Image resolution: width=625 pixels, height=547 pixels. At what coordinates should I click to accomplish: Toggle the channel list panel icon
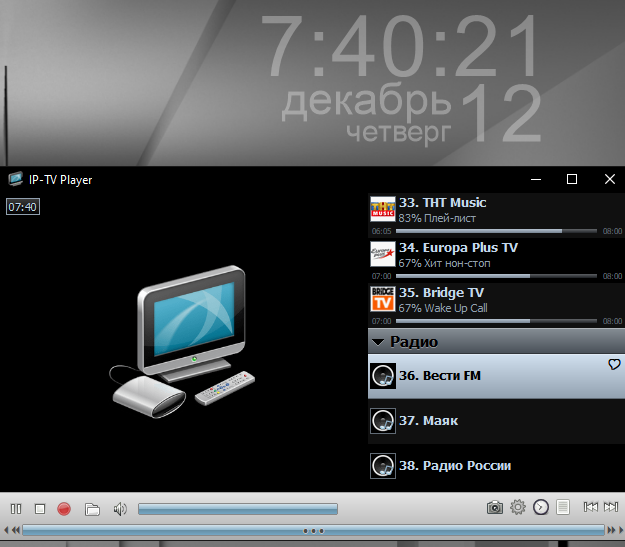coord(563,508)
